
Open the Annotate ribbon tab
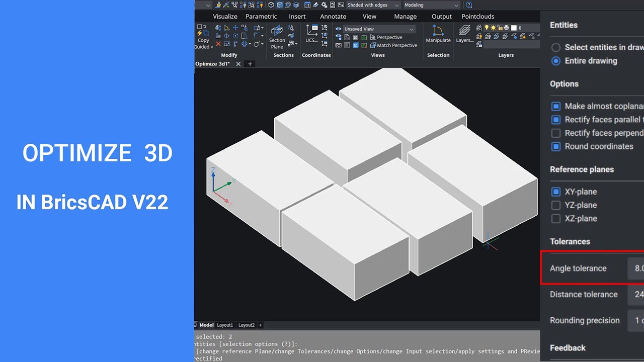pyautogui.click(x=333, y=17)
